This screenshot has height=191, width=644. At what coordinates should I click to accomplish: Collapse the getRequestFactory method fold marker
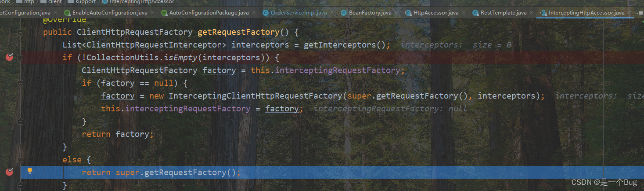coord(20,32)
